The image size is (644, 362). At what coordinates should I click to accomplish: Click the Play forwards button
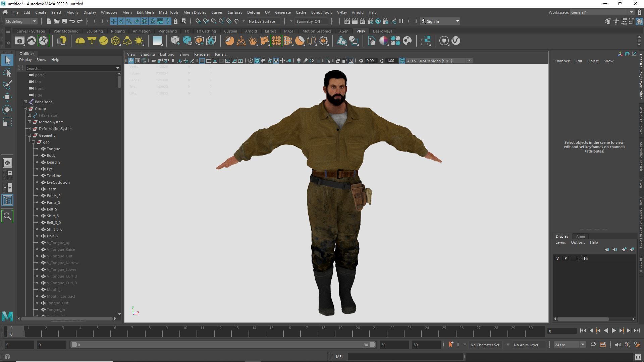[x=613, y=331]
